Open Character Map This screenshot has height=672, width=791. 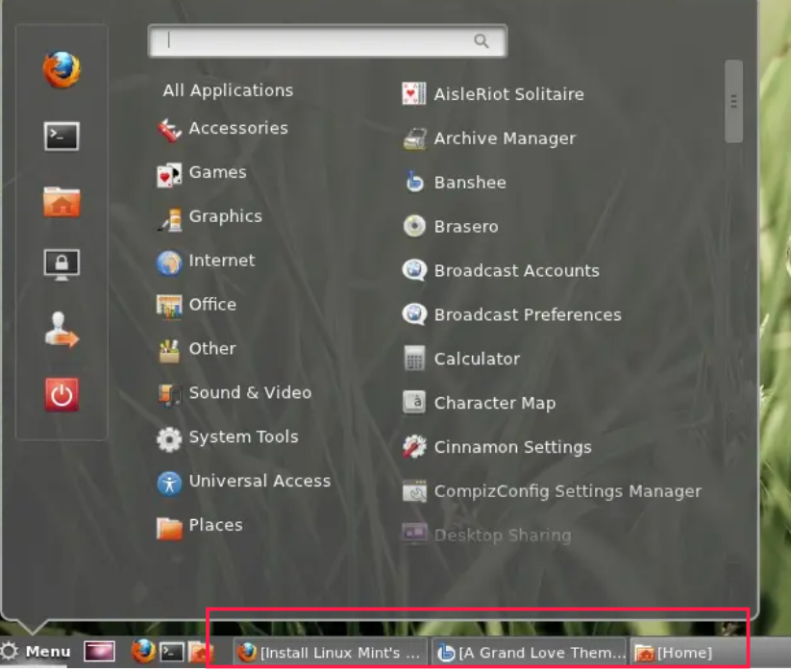tap(479, 403)
